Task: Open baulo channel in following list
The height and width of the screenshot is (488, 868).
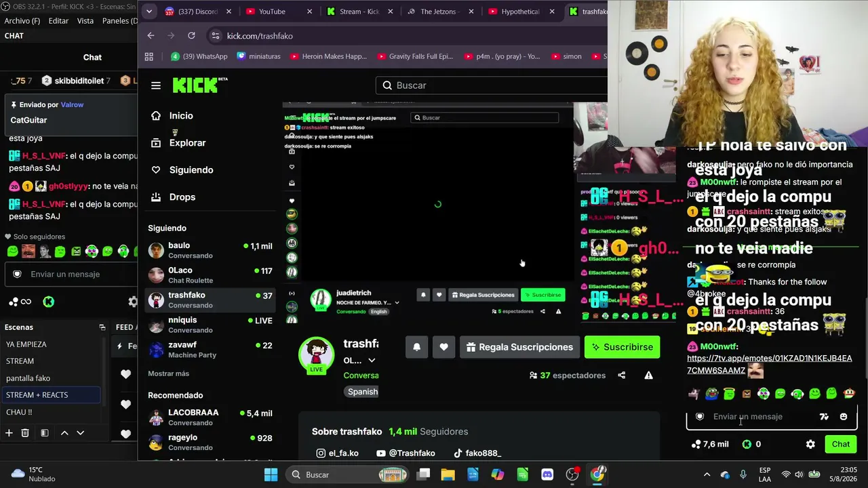Action: pos(210,250)
